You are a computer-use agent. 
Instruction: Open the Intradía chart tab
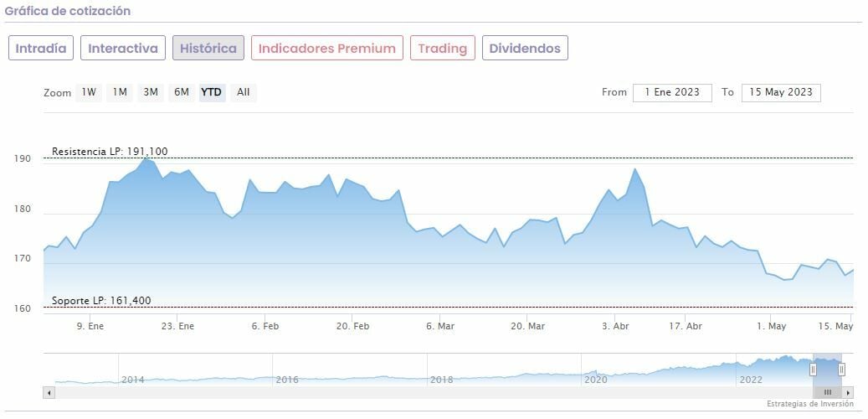41,48
